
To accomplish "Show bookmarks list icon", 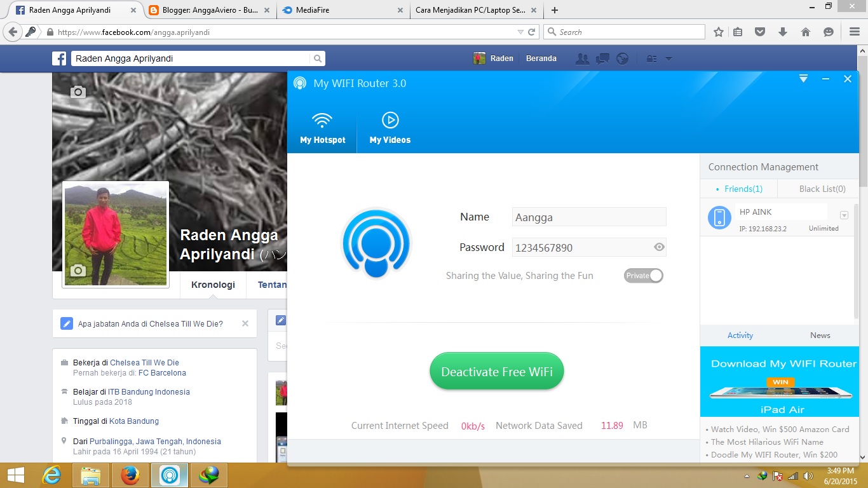I will (x=738, y=32).
